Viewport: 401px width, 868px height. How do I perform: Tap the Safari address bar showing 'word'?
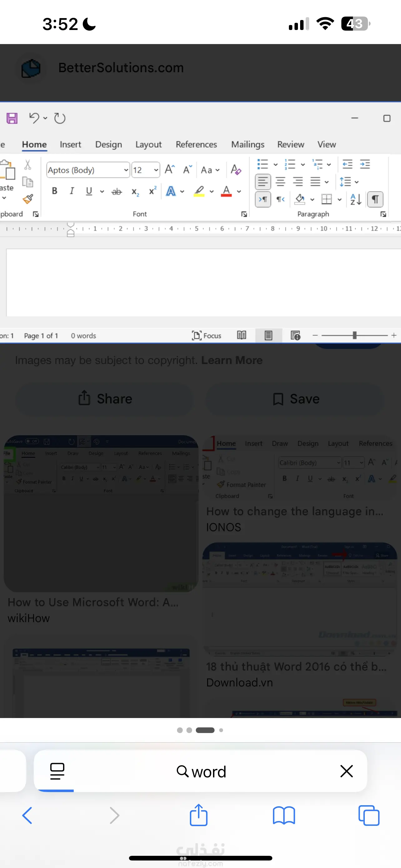coord(201,771)
